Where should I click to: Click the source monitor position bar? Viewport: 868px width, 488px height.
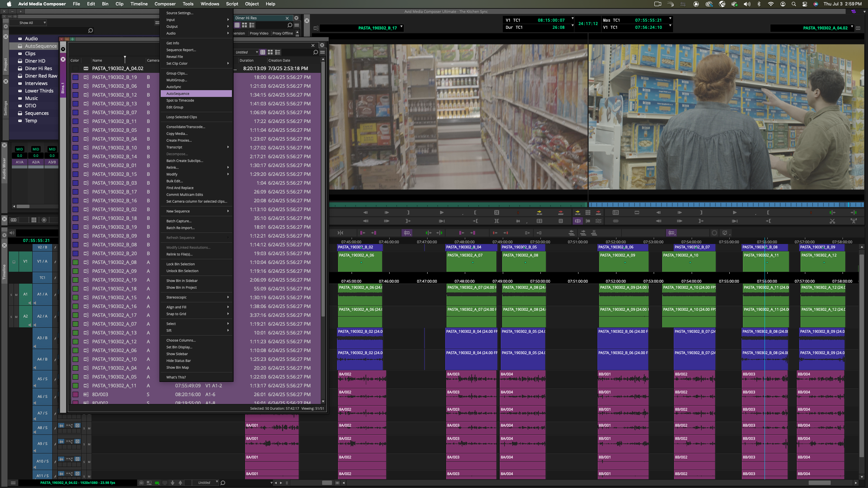click(x=458, y=205)
